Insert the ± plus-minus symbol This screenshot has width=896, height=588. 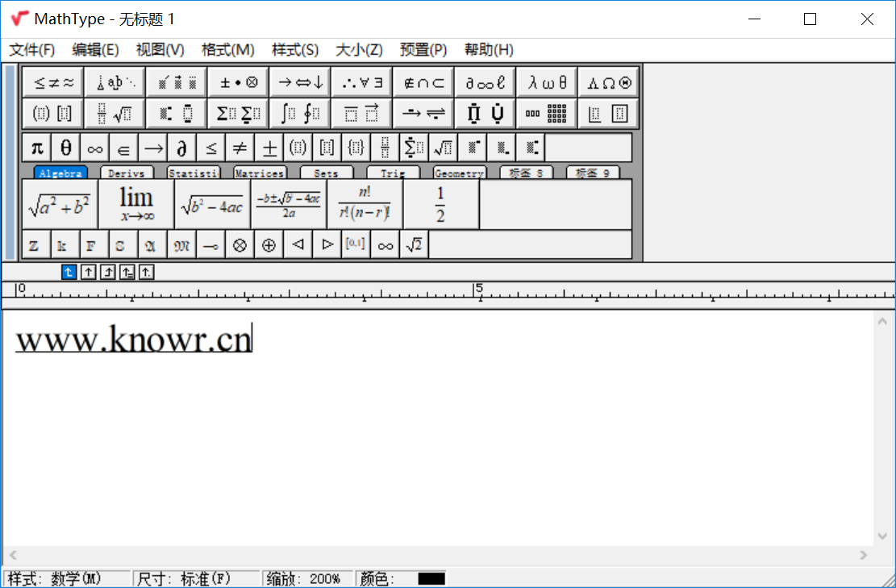(x=269, y=148)
